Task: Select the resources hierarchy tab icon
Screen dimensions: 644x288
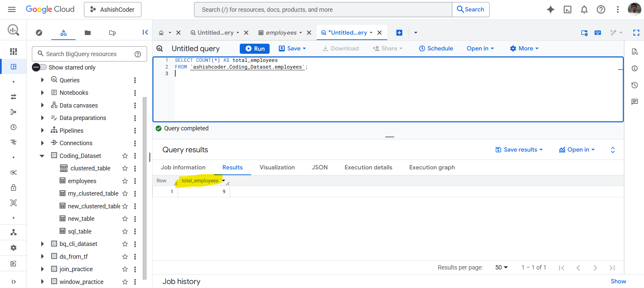Action: click(63, 33)
